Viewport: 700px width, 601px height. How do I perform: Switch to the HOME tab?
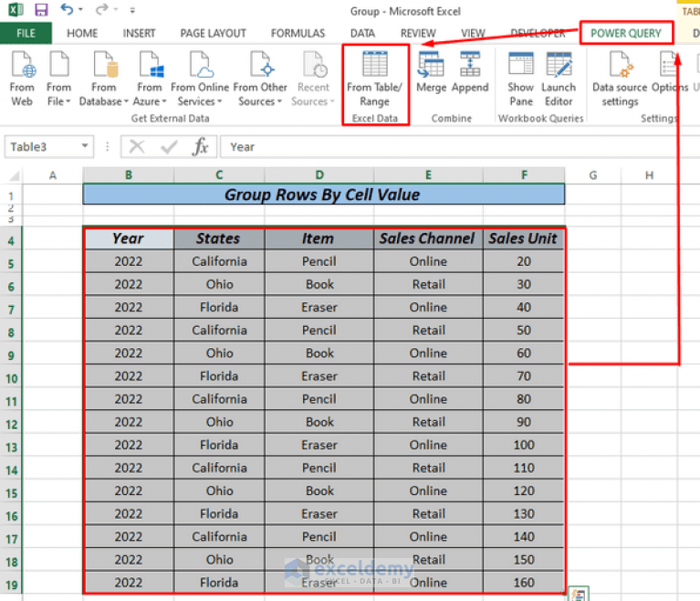(82, 33)
